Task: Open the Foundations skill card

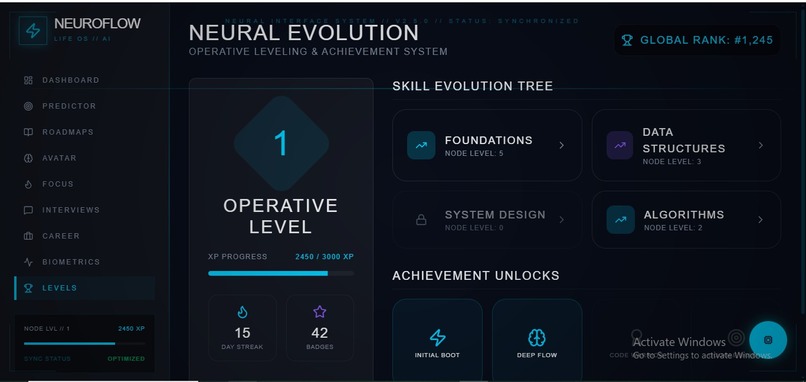Action: pyautogui.click(x=487, y=145)
